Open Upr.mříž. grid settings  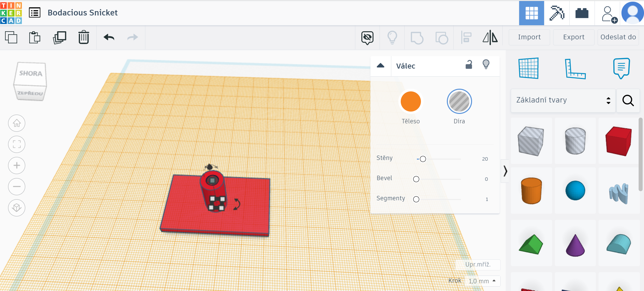[x=478, y=264]
